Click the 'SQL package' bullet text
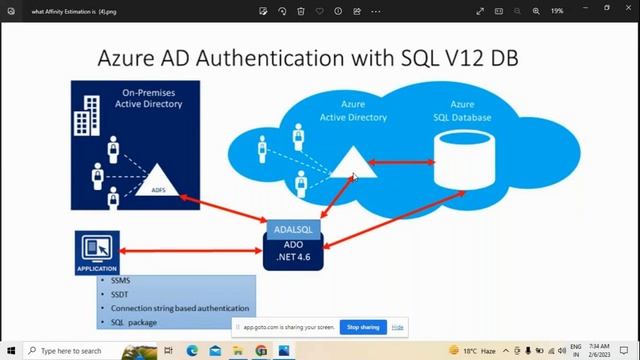The image size is (640, 360). (x=134, y=322)
